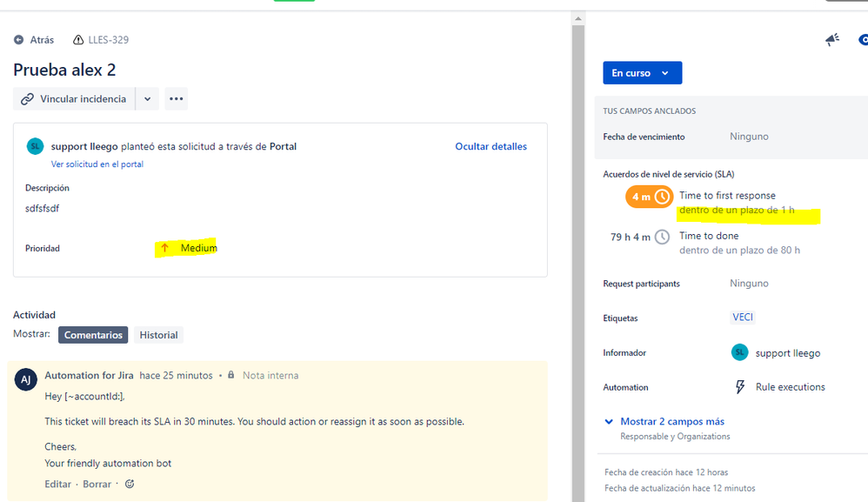868x502 pixels.
Task: Click the Nota interna lock icon
Action: click(x=230, y=375)
